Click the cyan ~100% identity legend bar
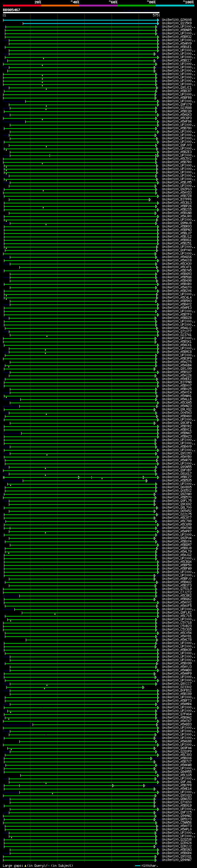This screenshot has height=868, width=197. (175, 6)
